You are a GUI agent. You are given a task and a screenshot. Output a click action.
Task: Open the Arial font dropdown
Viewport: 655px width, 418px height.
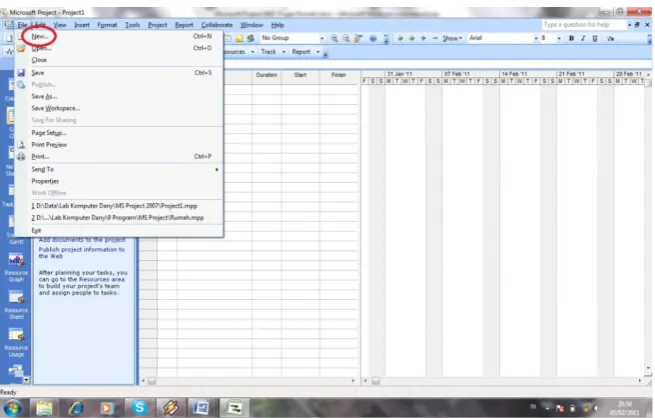pos(536,38)
